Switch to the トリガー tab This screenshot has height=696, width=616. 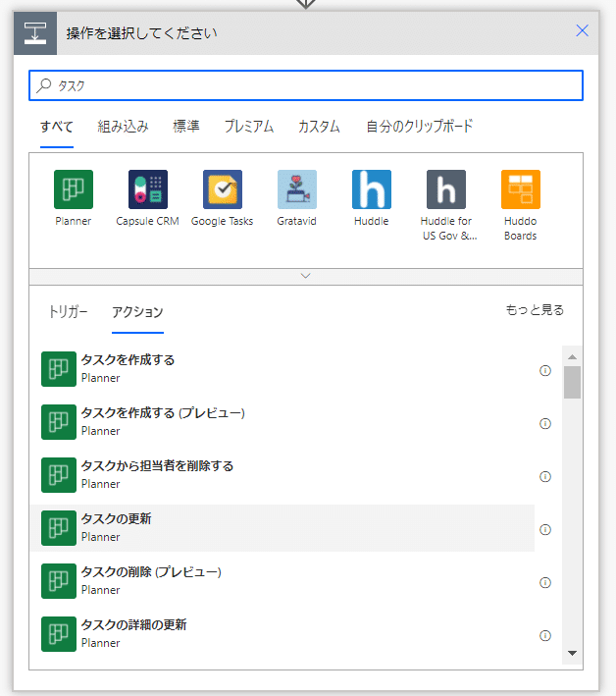pos(68,312)
